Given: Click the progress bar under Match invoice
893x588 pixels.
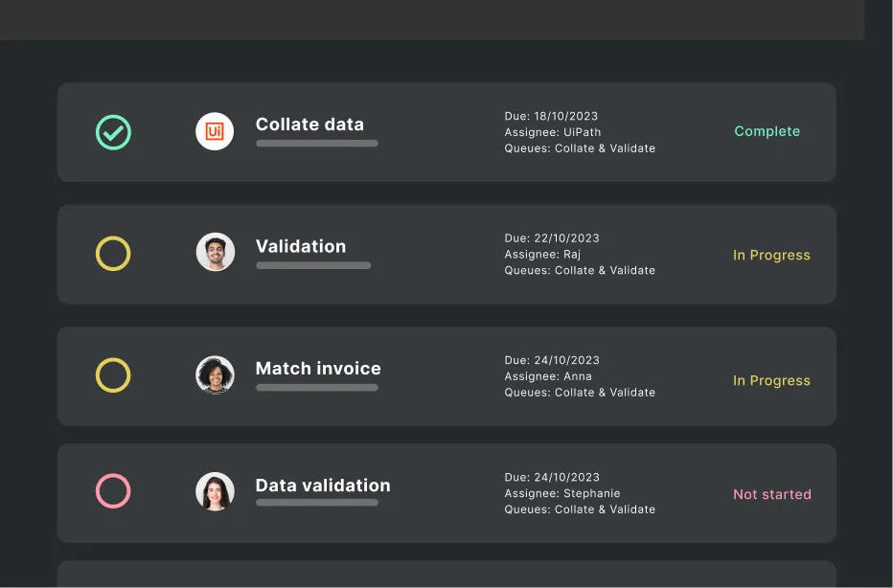Looking at the screenshot, I should [x=317, y=387].
